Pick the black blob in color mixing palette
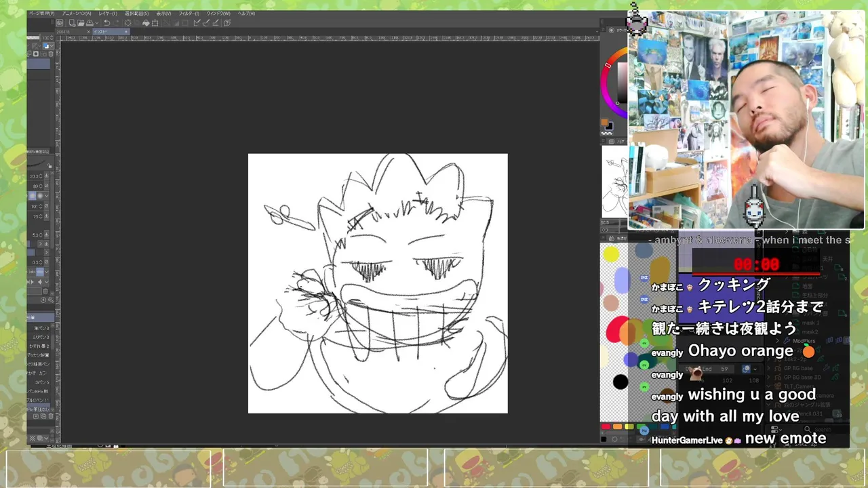 (x=620, y=382)
